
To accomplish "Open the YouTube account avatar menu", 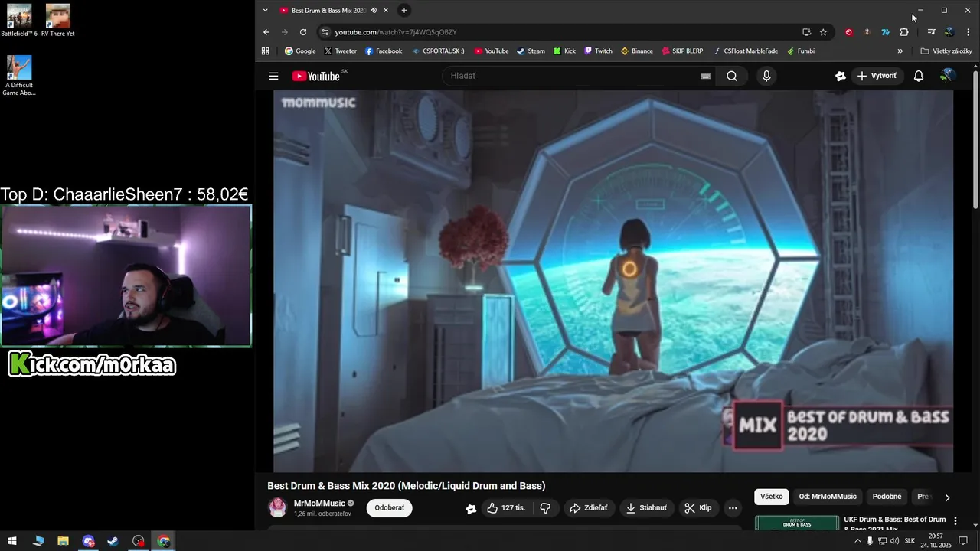I will 948,76.
